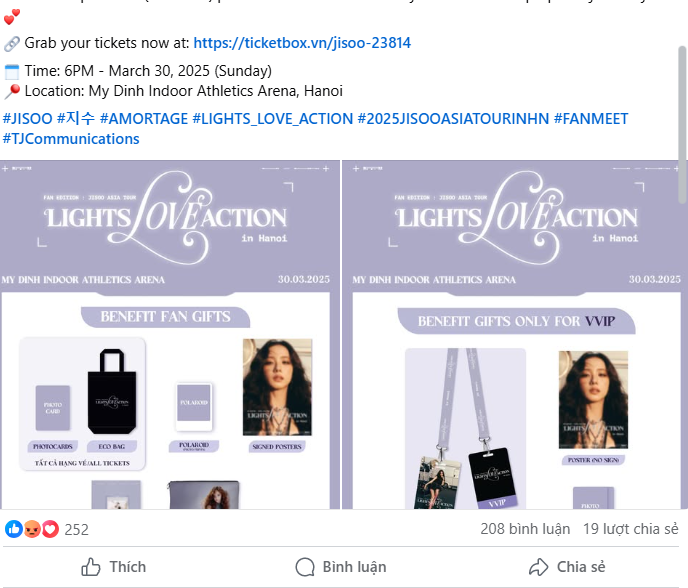Open the #2025JISOOASIATOURINHN hashtag
This screenshot has width=688, height=588.
[453, 118]
